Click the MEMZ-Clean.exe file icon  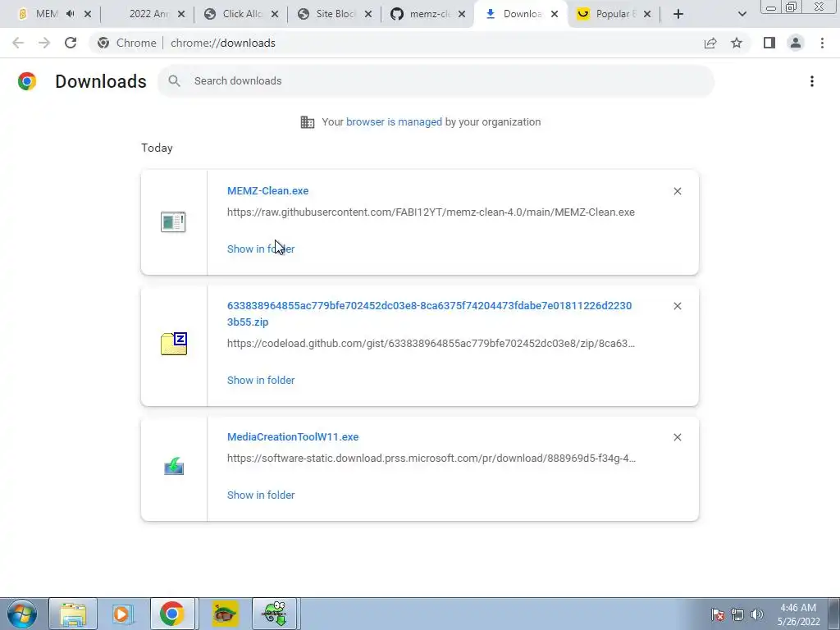click(x=173, y=221)
